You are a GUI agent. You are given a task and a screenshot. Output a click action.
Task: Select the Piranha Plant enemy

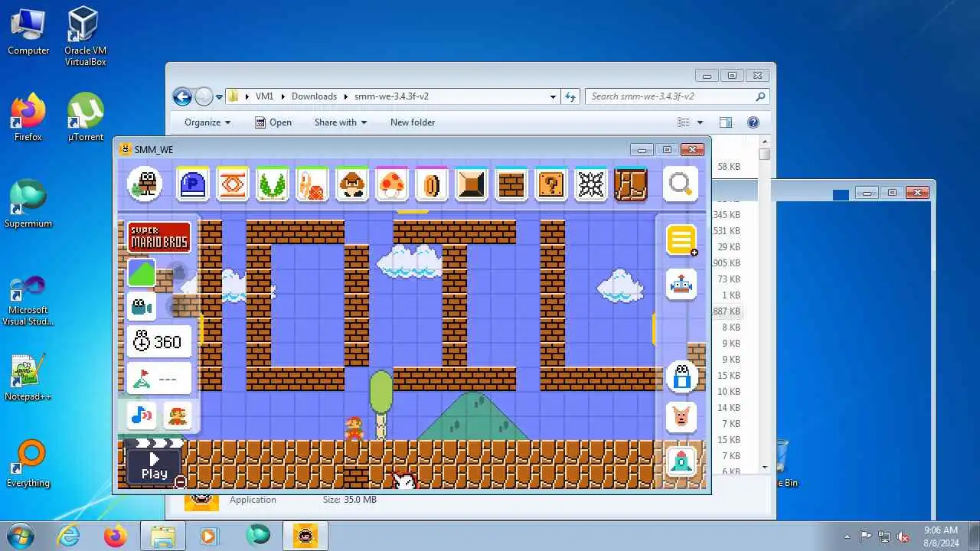tap(273, 184)
